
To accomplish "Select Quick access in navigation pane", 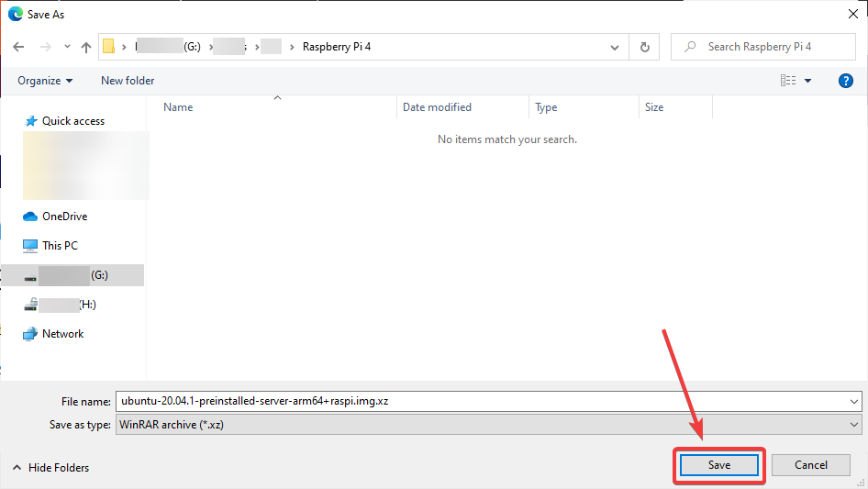I will click(73, 121).
